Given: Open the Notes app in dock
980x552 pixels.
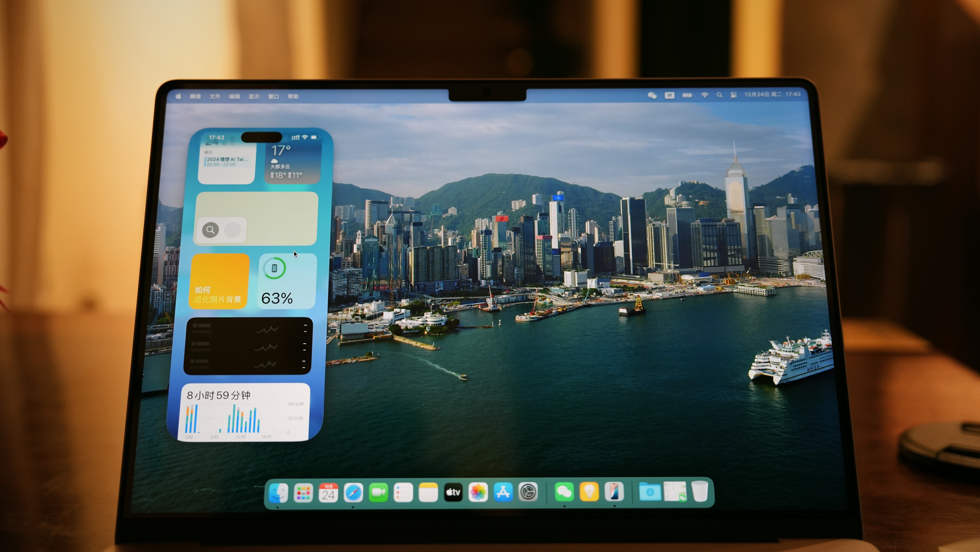Looking at the screenshot, I should pos(428,493).
